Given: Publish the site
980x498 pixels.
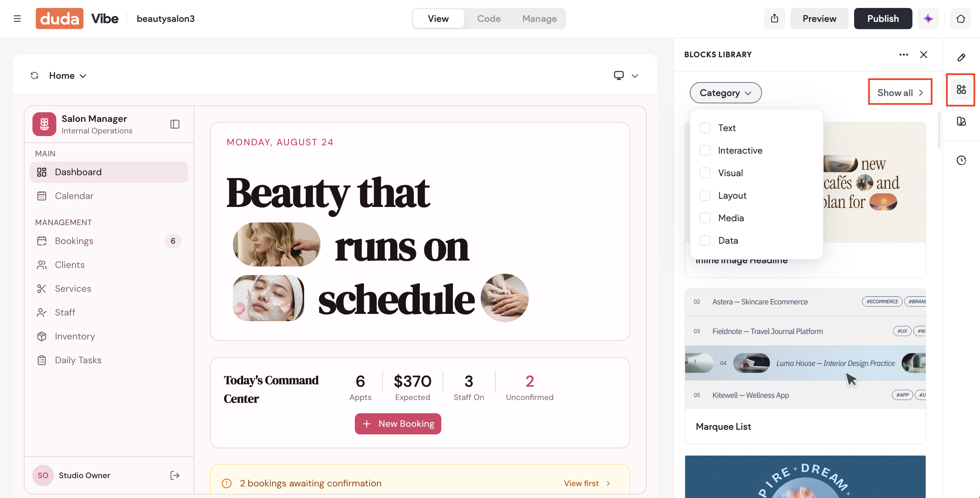Looking at the screenshot, I should tap(883, 19).
